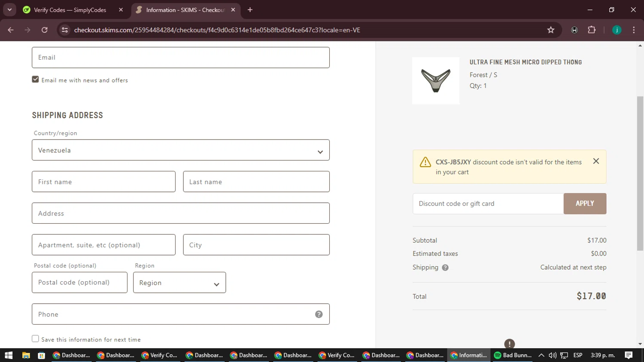Click the City field
The height and width of the screenshot is (362, 644).
pyautogui.click(x=256, y=245)
